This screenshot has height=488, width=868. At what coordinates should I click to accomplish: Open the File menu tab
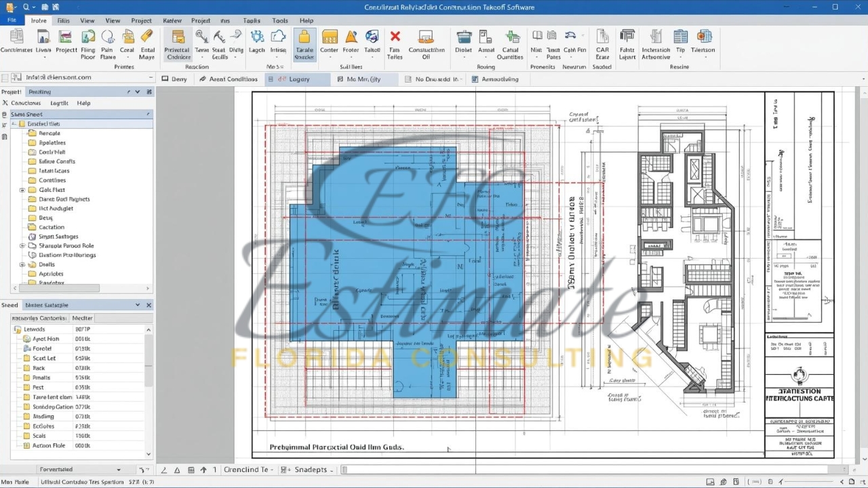pos(12,20)
